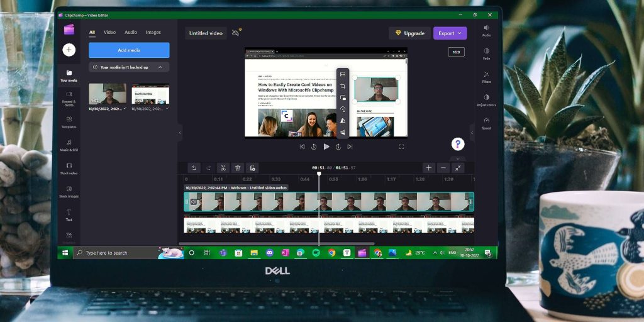Switch to the Images media tab
644x322 pixels.
(x=153, y=33)
